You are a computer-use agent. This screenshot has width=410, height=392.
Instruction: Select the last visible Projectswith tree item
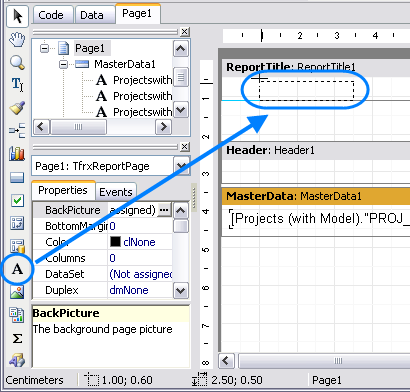[143, 112]
